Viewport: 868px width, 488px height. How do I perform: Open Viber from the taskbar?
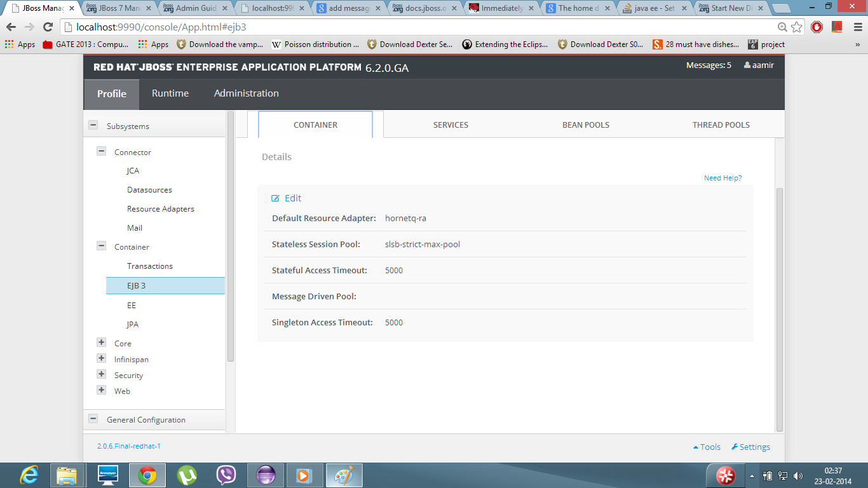pos(226,475)
